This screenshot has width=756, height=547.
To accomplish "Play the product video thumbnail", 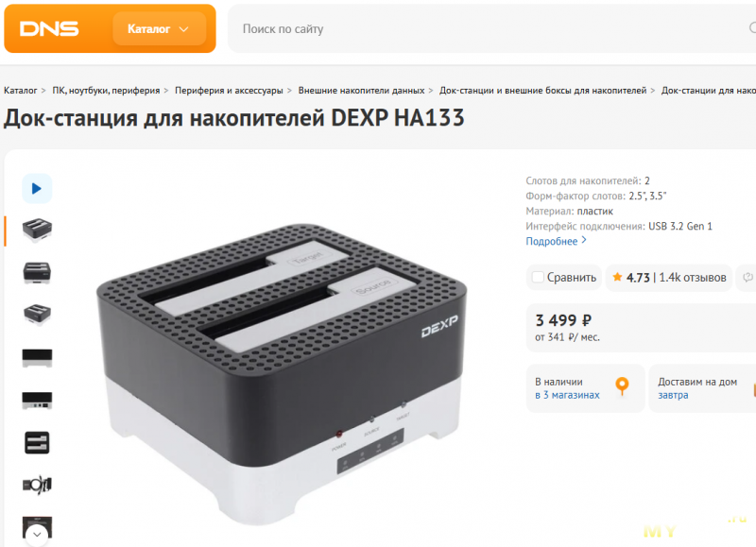I will point(37,188).
